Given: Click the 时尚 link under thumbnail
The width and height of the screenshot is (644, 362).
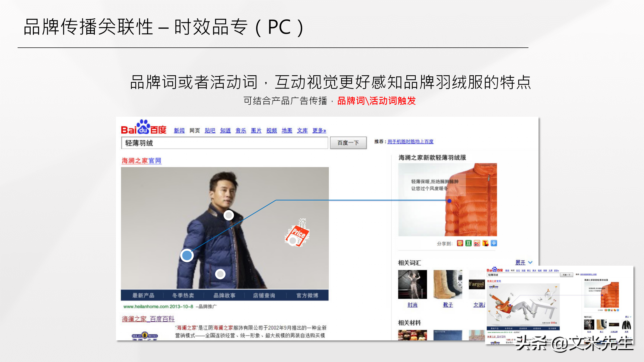Looking at the screenshot, I should [413, 305].
